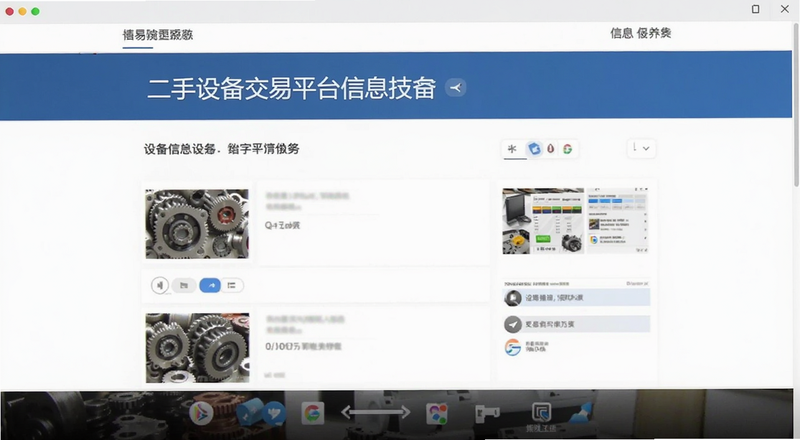The width and height of the screenshot is (800, 440).
Task: Click the orange-blue swirl logo in sidebar
Action: point(513,347)
